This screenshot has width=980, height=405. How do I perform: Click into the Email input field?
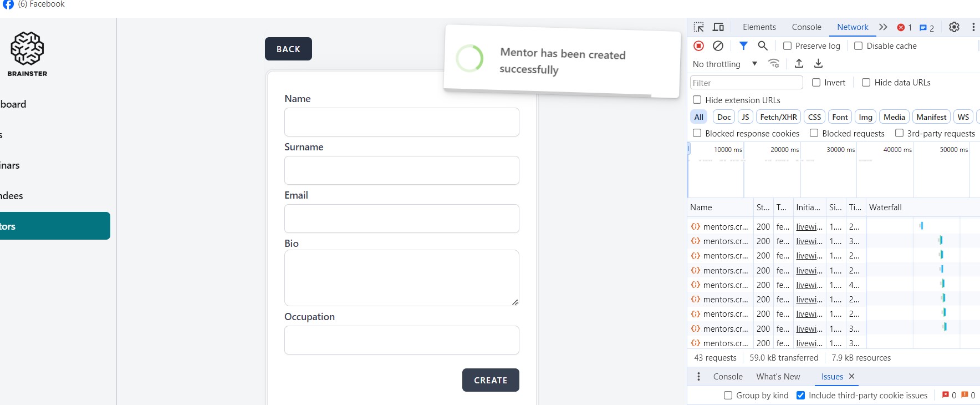point(401,219)
